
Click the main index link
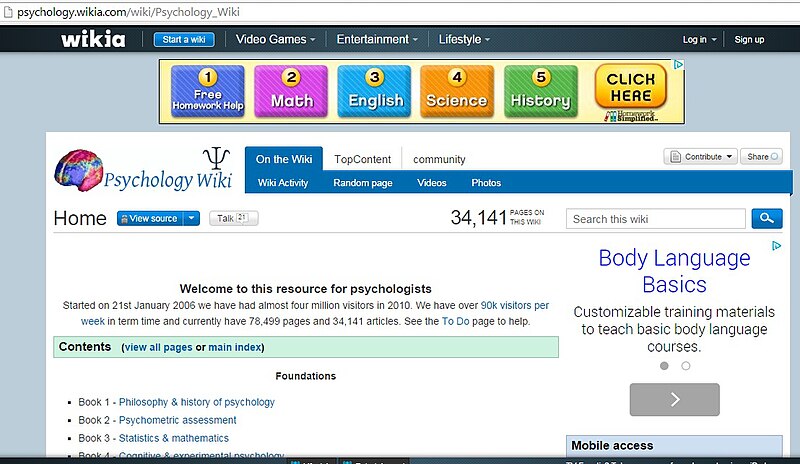(235, 347)
